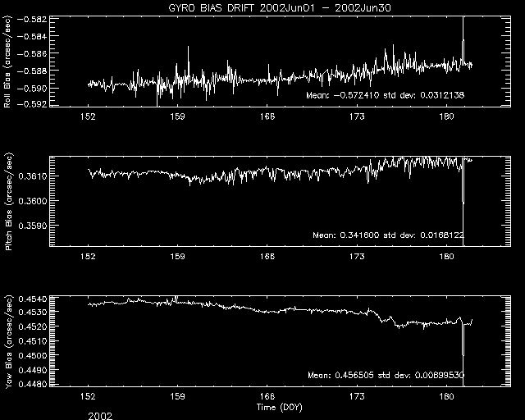This screenshot has width=525, height=420.
Task: Click the -0.592 tick on Roll Bias axis
Action: point(33,104)
